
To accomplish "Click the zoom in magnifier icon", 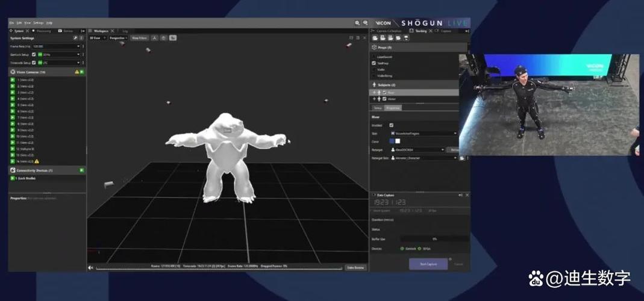I will (357, 23).
